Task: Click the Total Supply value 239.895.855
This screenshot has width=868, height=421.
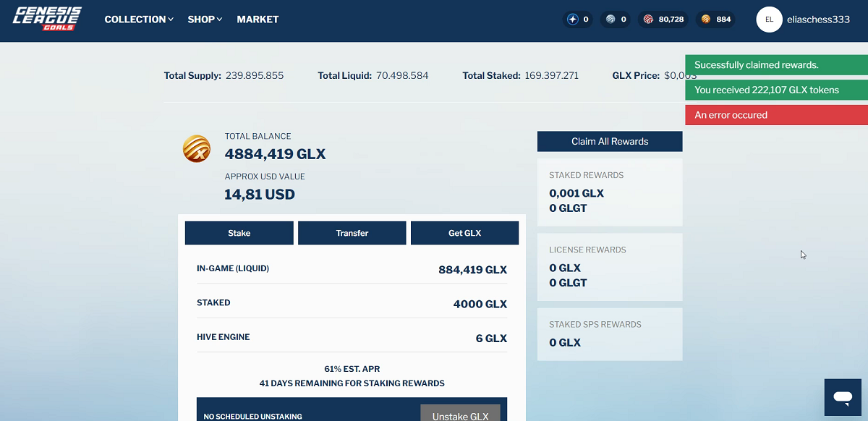Action: (255, 75)
